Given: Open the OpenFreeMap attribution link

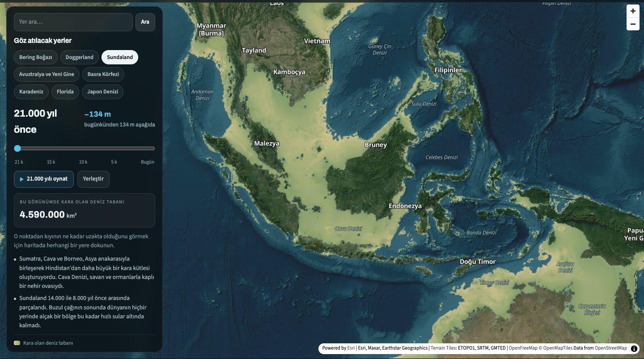Looking at the screenshot, I should [523, 348].
